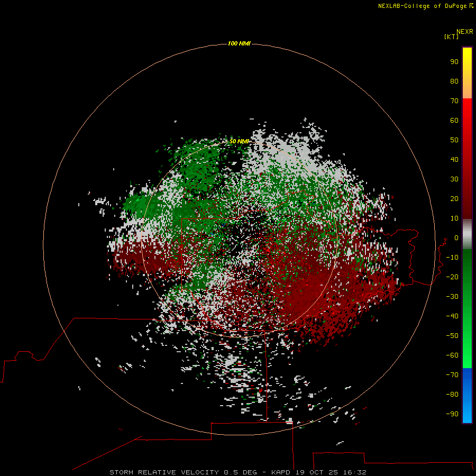Click the blue bottom segment of the color bar
476x476 pixels.
pyautogui.click(x=467, y=396)
